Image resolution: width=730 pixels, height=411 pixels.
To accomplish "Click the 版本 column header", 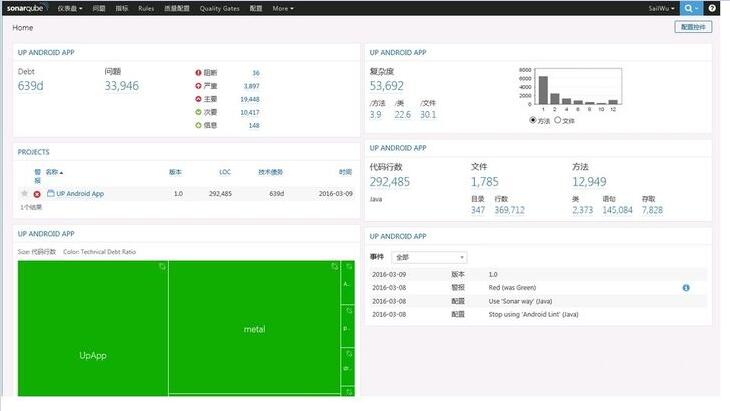I will [175, 172].
